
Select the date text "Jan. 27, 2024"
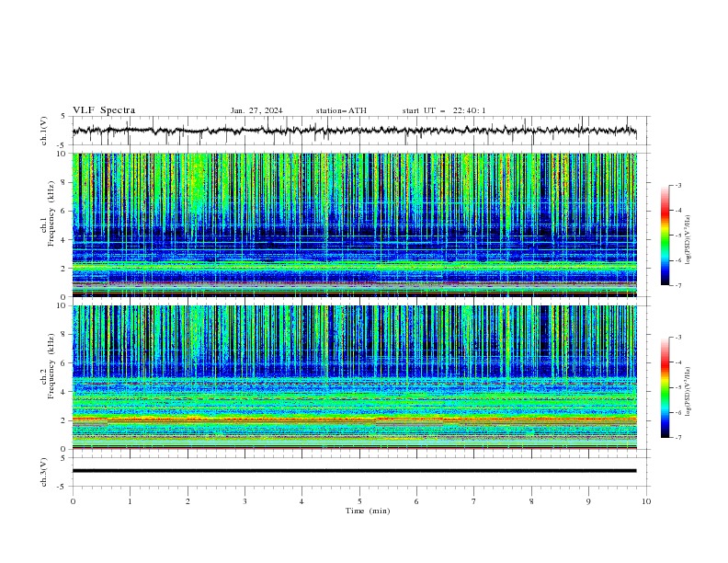coord(256,110)
